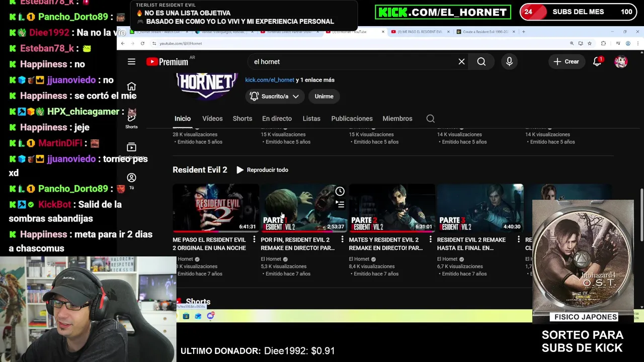Open Subscriptions in the left sidebar
644x362 pixels.
point(131,150)
